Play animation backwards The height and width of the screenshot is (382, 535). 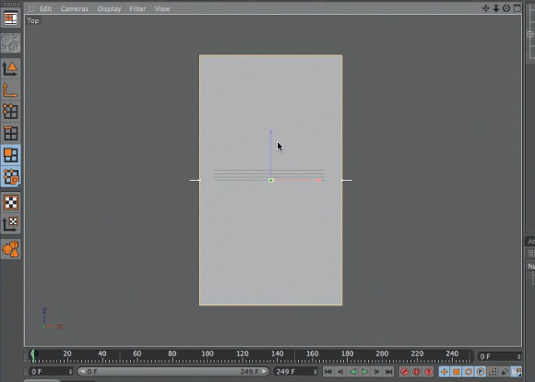coord(352,371)
